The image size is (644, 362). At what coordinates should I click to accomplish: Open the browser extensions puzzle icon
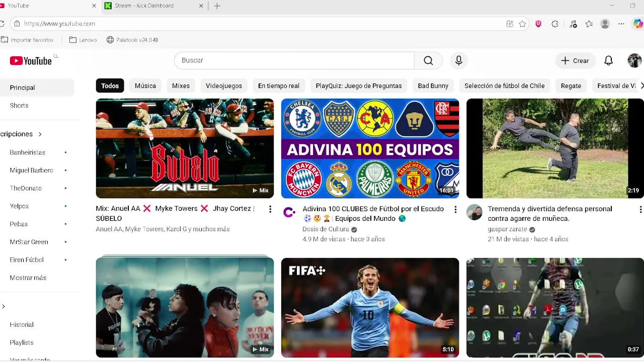click(x=555, y=24)
